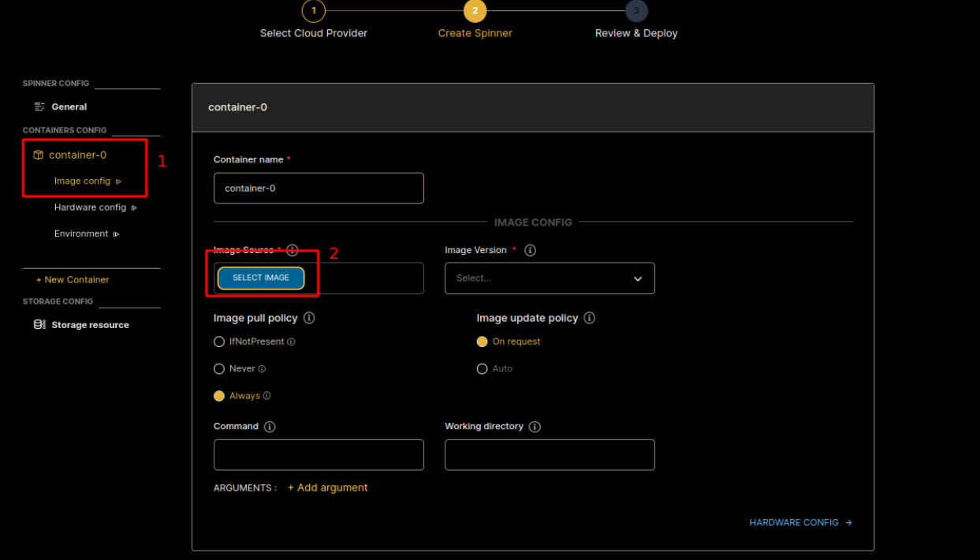Go to step 1 Select Cloud Provider
The width and height of the screenshot is (980, 560).
314,11
